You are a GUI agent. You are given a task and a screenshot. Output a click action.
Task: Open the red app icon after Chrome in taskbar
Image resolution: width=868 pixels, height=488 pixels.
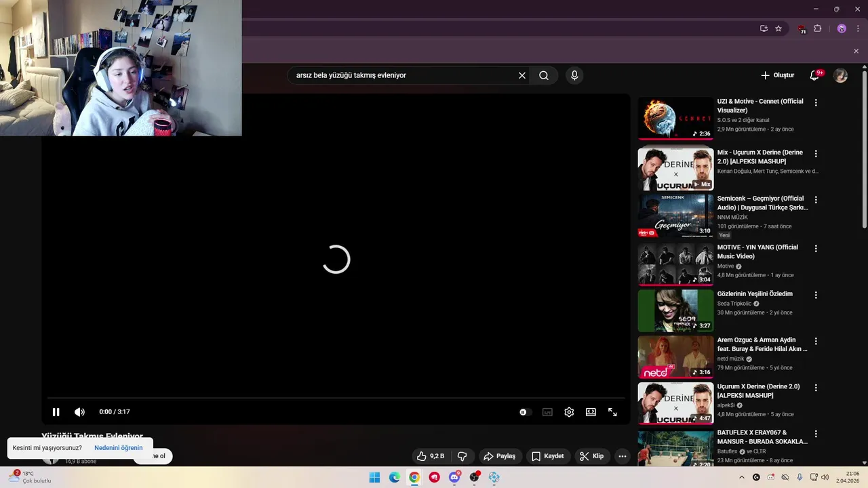435,477
